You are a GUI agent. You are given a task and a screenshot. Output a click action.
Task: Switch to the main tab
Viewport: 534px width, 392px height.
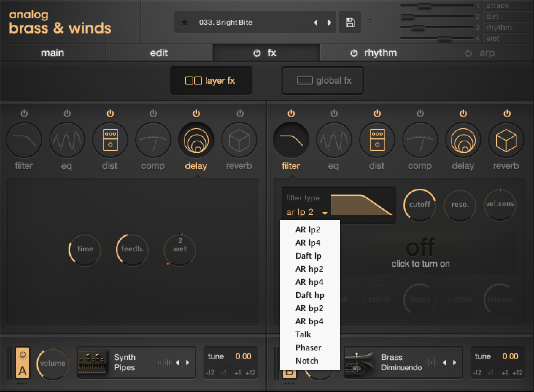pos(53,53)
